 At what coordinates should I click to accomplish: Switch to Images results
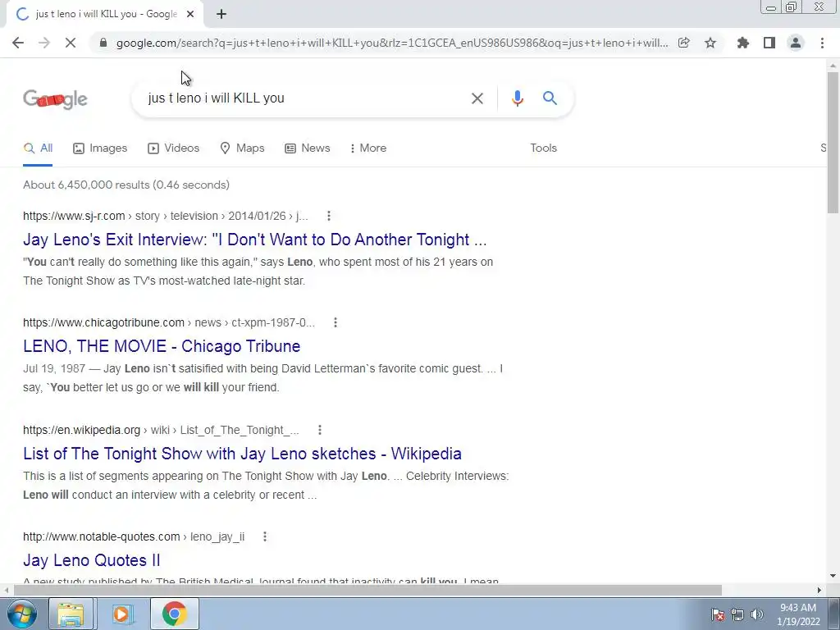(100, 148)
